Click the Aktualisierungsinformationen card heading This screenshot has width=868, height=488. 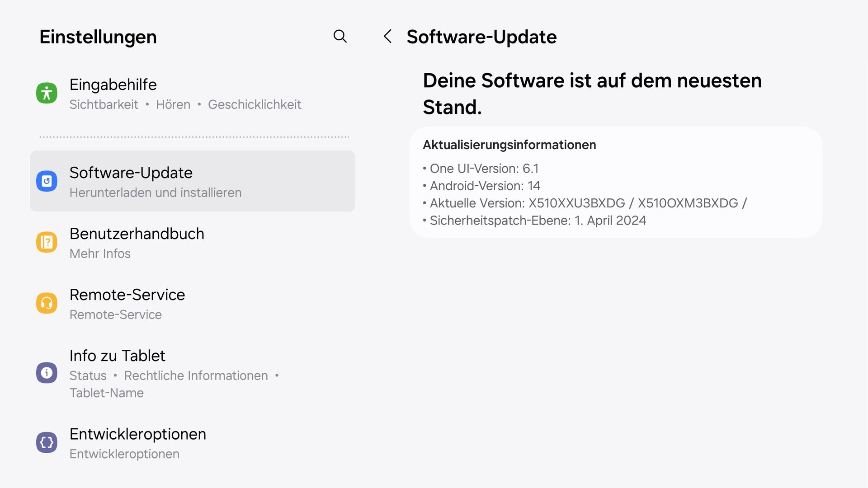pos(509,145)
